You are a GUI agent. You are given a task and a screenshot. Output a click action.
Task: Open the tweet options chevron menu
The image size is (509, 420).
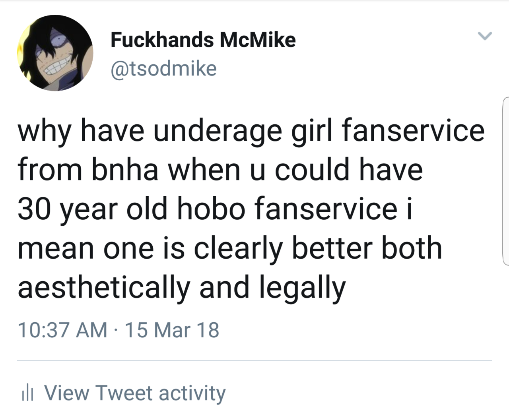[485, 36]
